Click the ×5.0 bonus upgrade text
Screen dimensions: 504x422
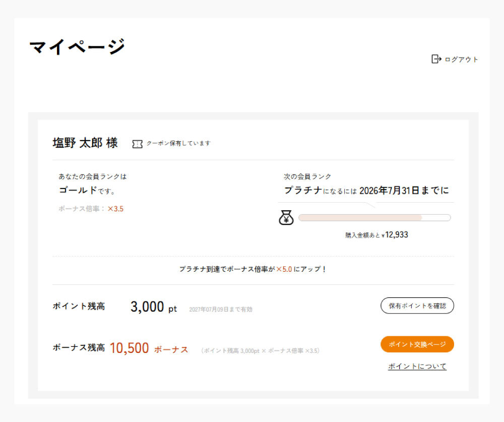(x=284, y=269)
